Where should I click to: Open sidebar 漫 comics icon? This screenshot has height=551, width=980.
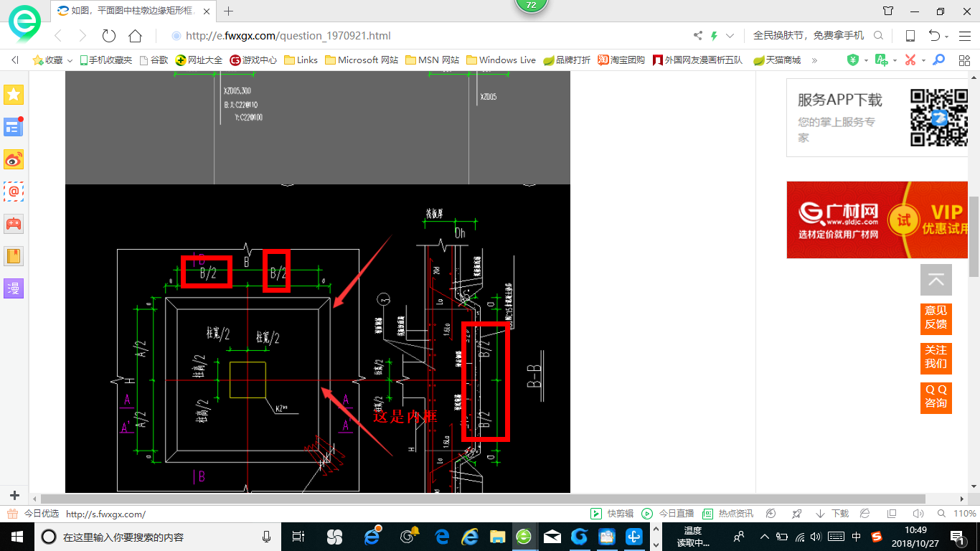pyautogui.click(x=14, y=288)
